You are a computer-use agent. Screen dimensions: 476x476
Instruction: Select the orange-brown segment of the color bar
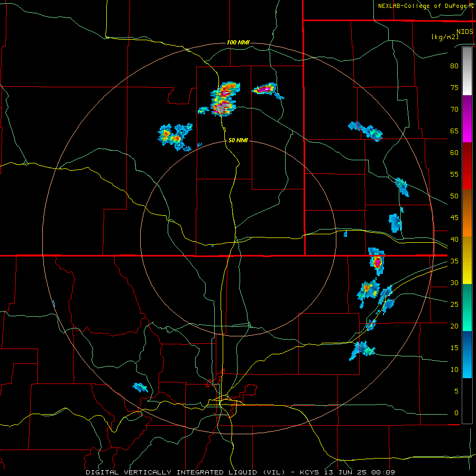tap(467, 213)
